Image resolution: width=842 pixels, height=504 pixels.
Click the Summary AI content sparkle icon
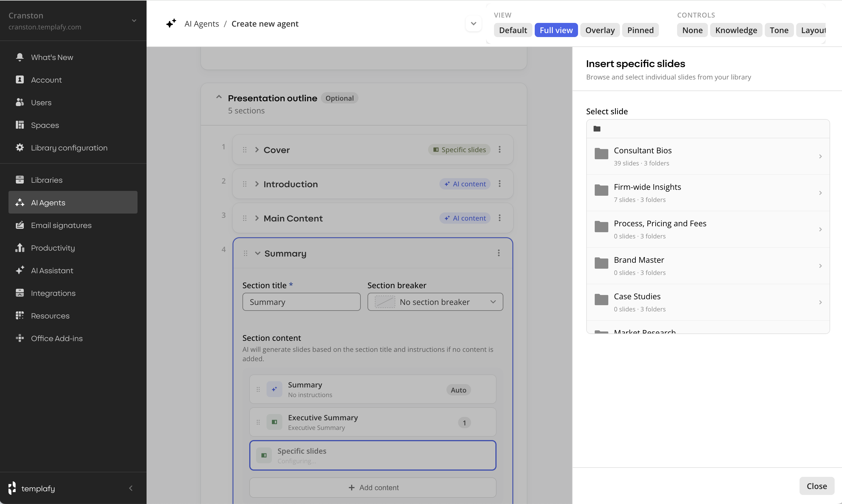[x=274, y=389]
